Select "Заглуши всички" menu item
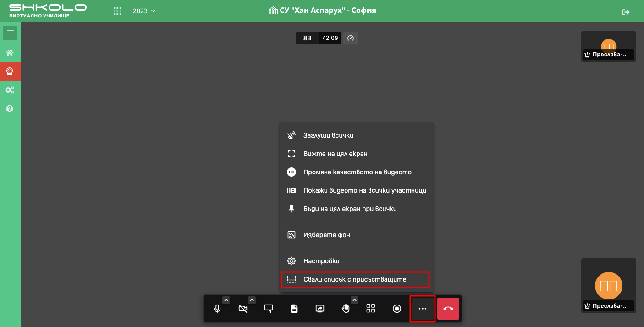The height and width of the screenshot is (327, 644). click(357, 135)
